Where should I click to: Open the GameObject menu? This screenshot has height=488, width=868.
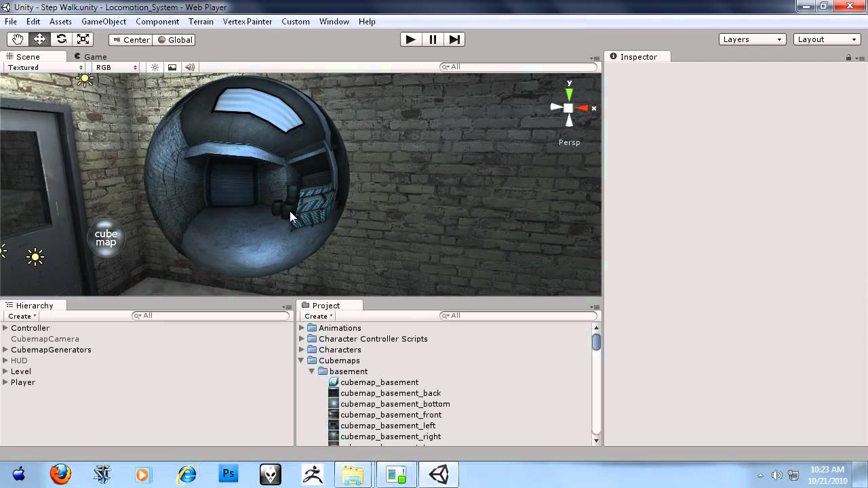coord(104,22)
